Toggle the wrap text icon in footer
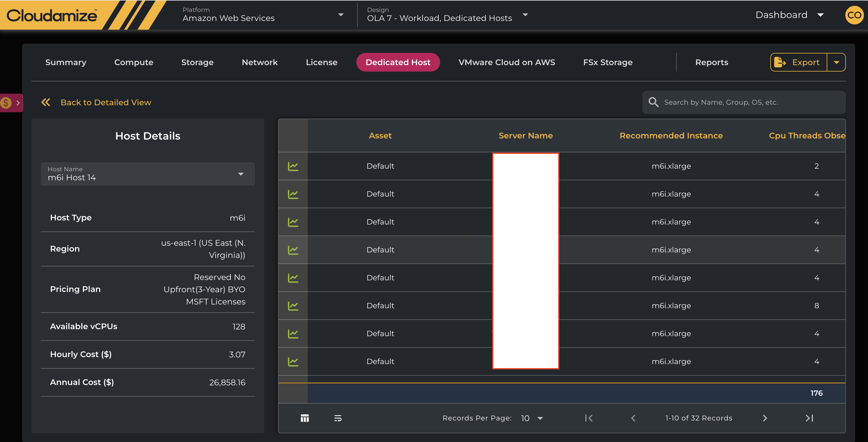Screen dimensions: 868x442 coord(338,418)
